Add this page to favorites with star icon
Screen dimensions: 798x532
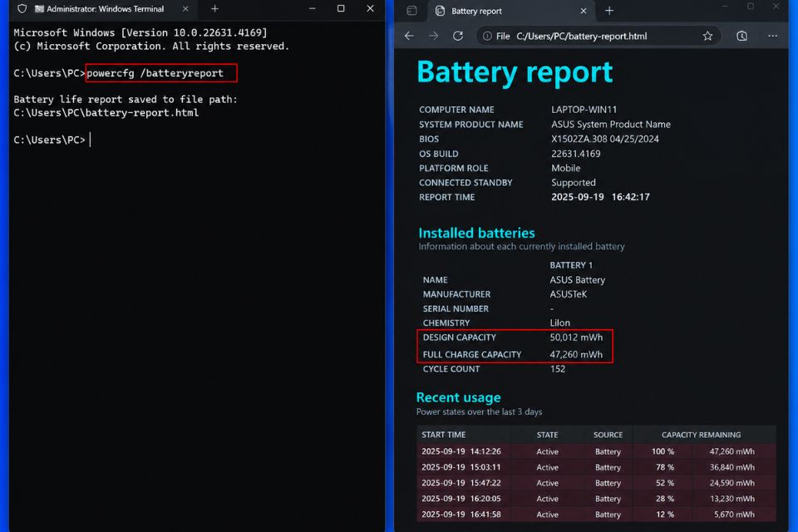pos(707,36)
